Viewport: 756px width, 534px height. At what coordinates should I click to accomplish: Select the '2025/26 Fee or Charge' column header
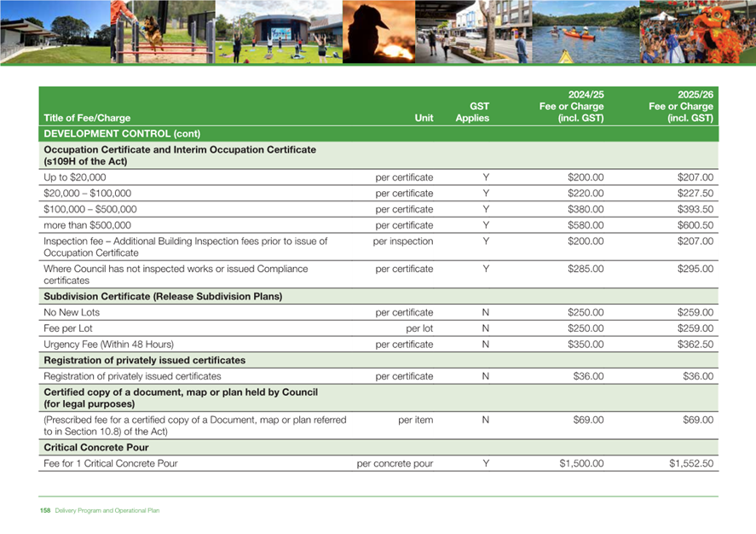tap(680, 107)
